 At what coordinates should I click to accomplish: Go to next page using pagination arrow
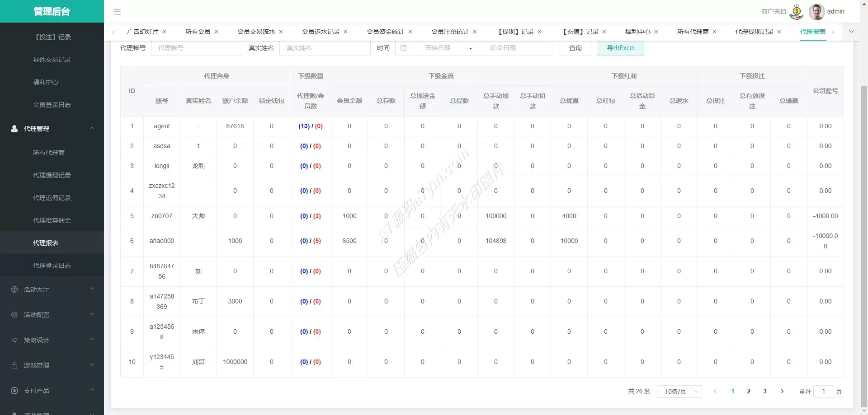(x=782, y=392)
